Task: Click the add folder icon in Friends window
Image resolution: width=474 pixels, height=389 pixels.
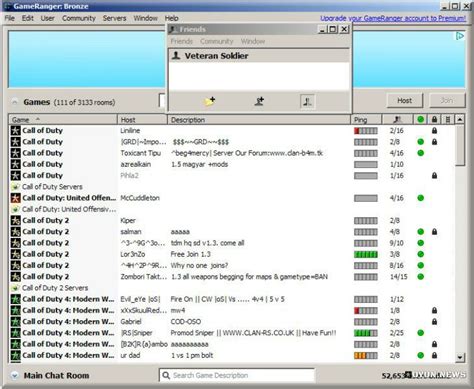Action: click(x=209, y=101)
